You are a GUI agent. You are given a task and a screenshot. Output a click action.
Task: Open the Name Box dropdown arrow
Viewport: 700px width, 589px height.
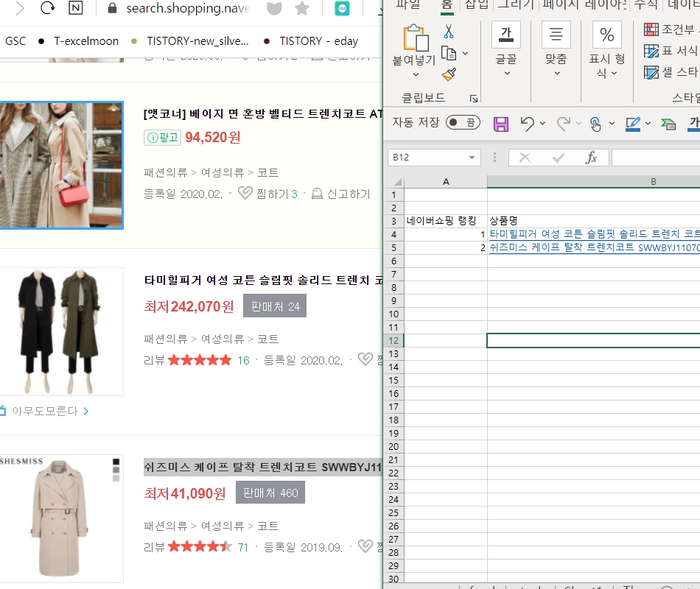click(x=472, y=157)
